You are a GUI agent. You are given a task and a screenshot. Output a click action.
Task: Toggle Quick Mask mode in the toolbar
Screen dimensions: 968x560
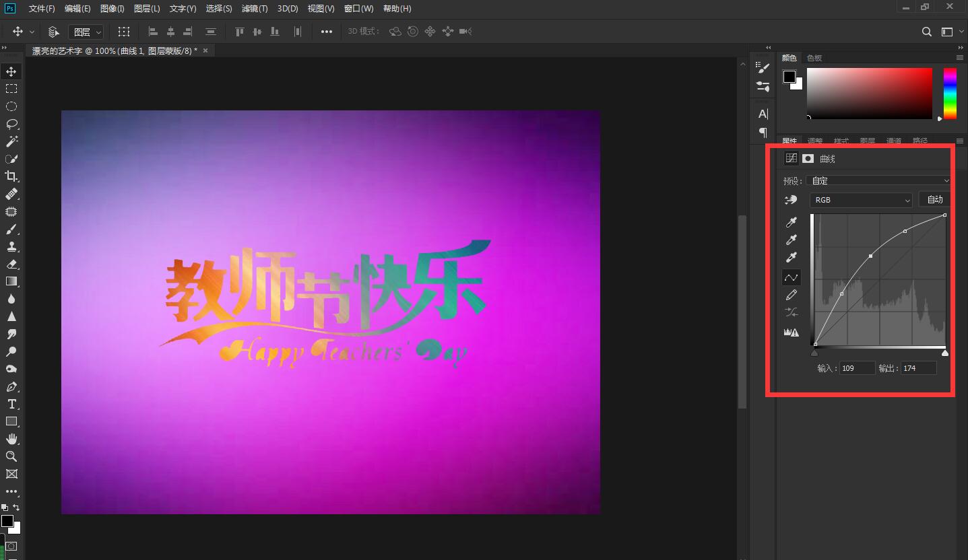tap(11, 545)
